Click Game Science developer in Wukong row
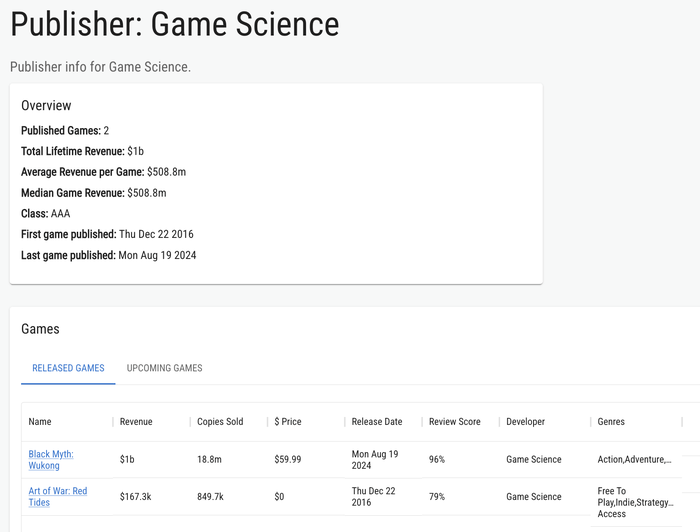The width and height of the screenshot is (700, 532). [x=533, y=459]
